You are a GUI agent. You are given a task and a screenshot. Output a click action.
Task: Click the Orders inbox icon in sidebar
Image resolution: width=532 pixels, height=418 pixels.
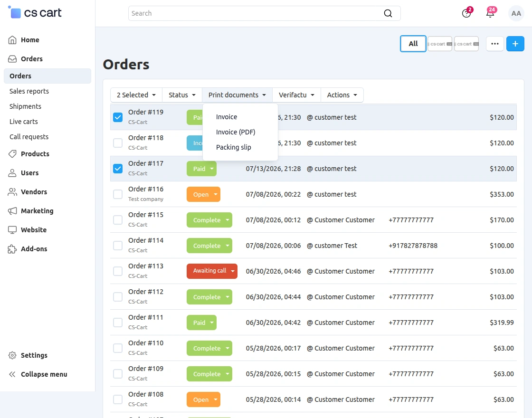[12, 59]
